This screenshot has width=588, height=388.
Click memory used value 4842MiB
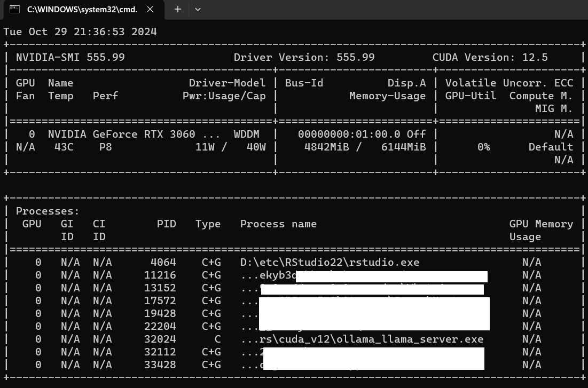pyautogui.click(x=327, y=147)
